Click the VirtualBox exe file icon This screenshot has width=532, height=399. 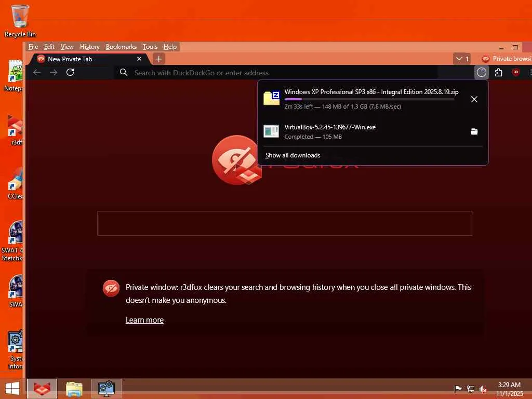coord(271,131)
